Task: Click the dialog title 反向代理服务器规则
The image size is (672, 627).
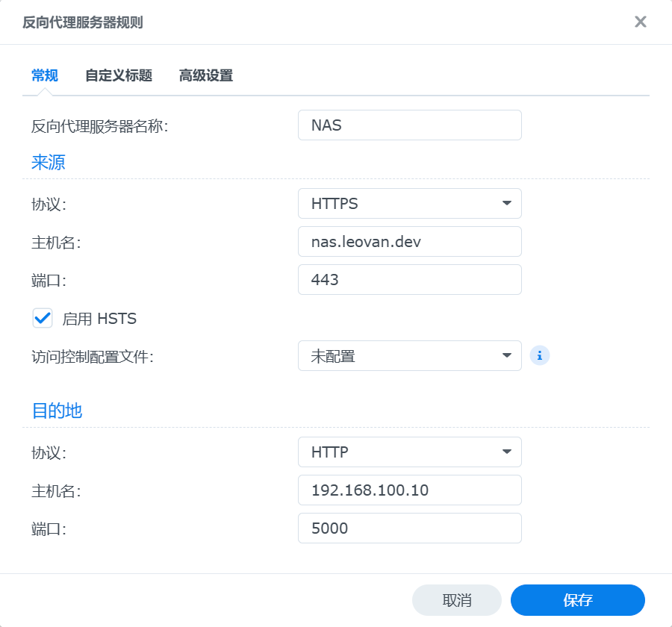Action: [82, 22]
